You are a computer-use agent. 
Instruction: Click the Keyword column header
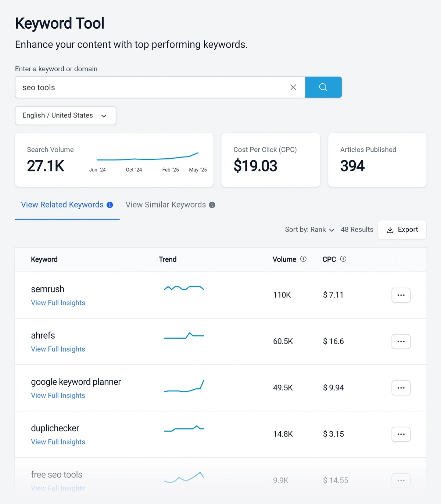(44, 259)
